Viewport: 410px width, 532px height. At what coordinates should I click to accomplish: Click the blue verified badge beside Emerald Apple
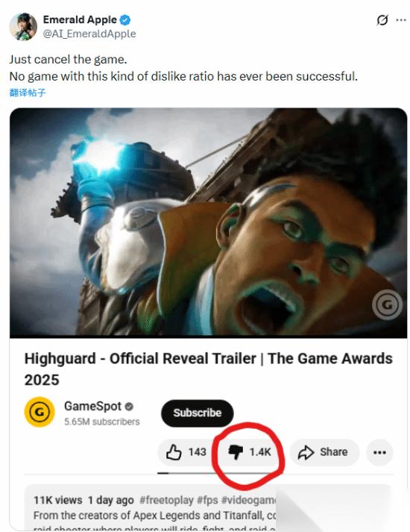point(125,20)
